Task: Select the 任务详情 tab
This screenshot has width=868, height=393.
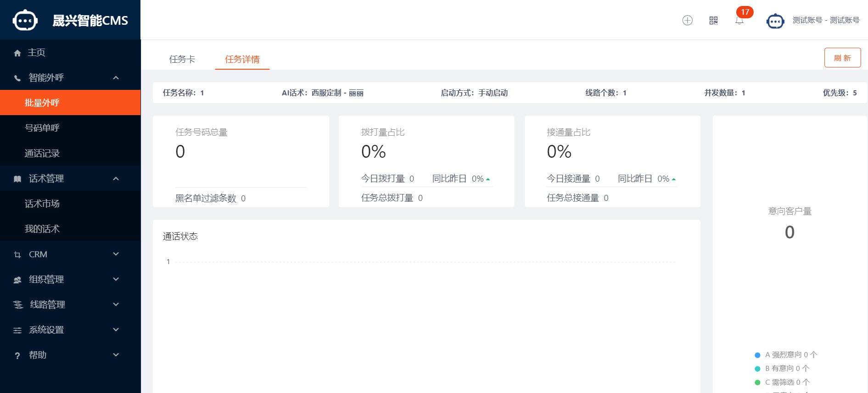Action: click(x=242, y=59)
